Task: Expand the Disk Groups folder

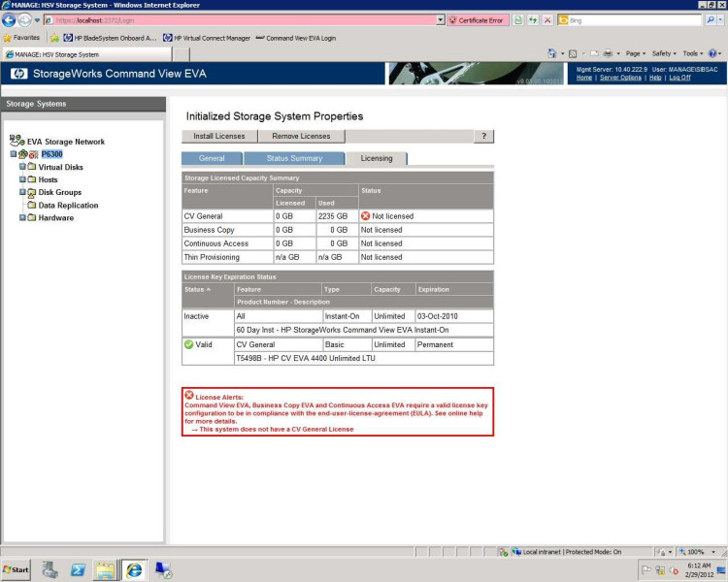Action: [22, 192]
